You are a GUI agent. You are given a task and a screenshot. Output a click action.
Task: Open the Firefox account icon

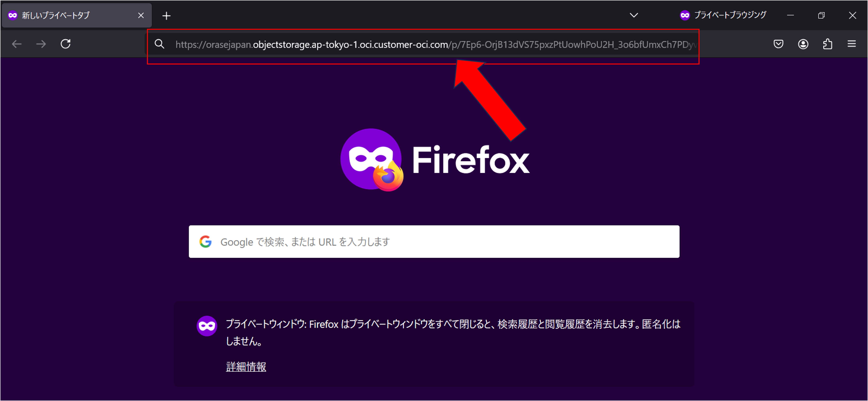[x=803, y=44]
